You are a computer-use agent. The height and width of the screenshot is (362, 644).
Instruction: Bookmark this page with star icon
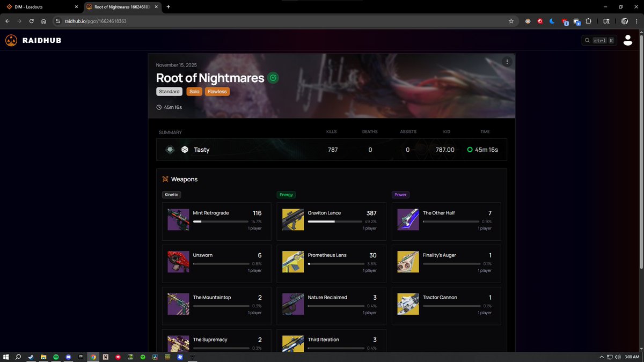point(511,21)
